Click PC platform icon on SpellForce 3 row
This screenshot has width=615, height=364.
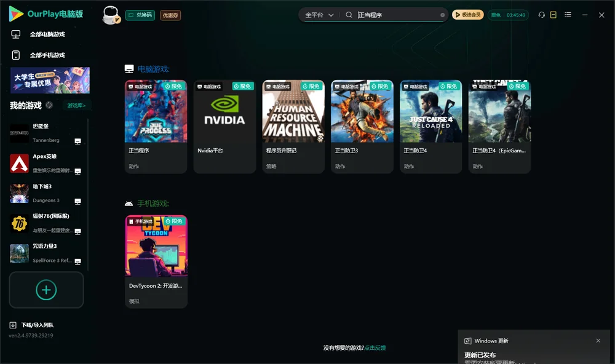tap(77, 261)
